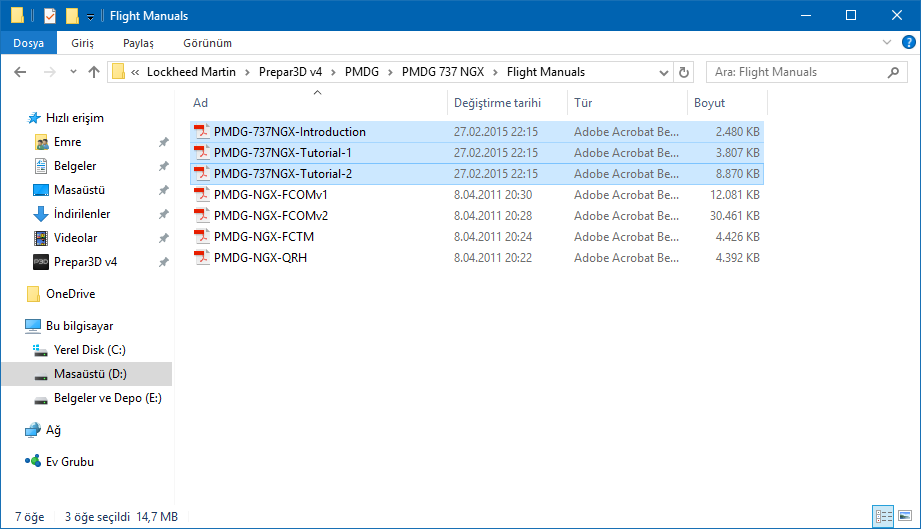
Task: Open Help with the question mark icon
Action: click(x=908, y=42)
